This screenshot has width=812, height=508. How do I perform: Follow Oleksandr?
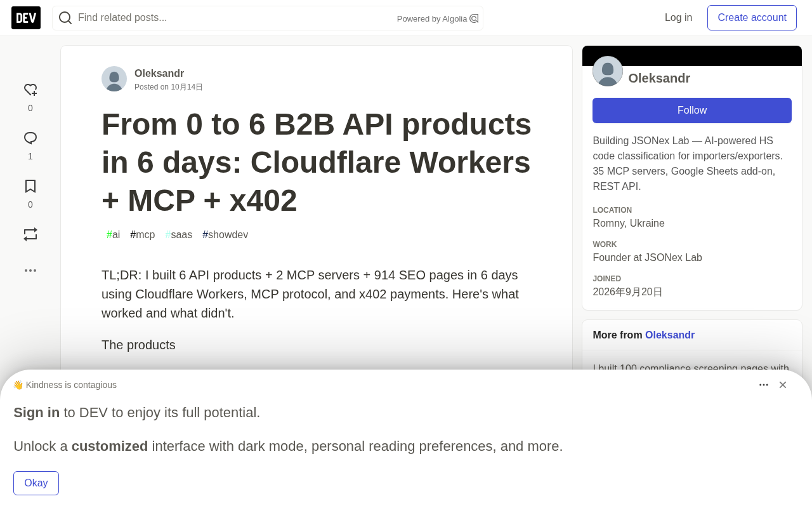coord(692,110)
